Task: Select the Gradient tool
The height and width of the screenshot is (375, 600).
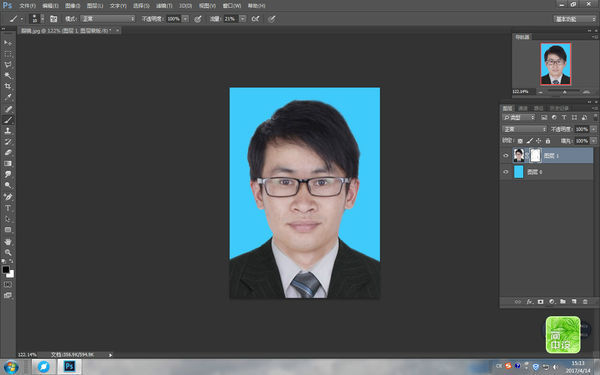Action: coord(8,163)
